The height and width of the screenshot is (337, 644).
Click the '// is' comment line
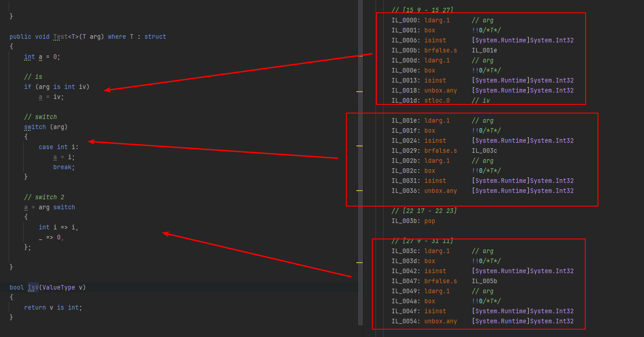(x=33, y=77)
